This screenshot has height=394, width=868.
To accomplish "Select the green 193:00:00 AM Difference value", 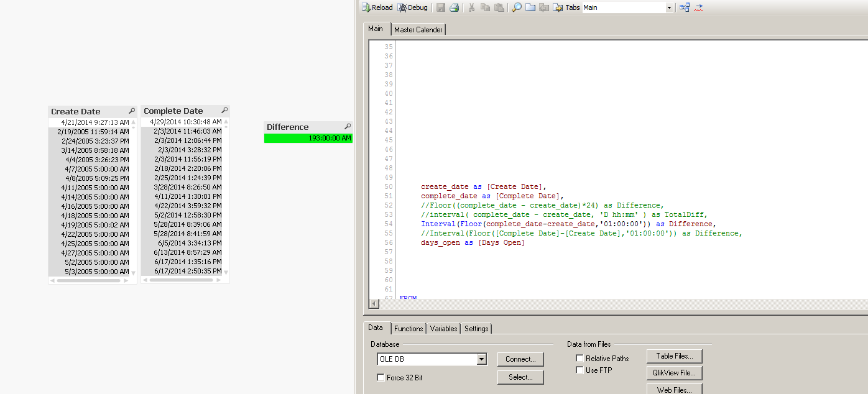I will (x=308, y=138).
